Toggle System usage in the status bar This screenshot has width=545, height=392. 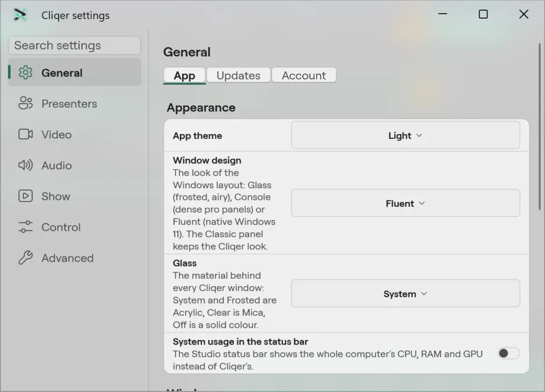coord(508,354)
